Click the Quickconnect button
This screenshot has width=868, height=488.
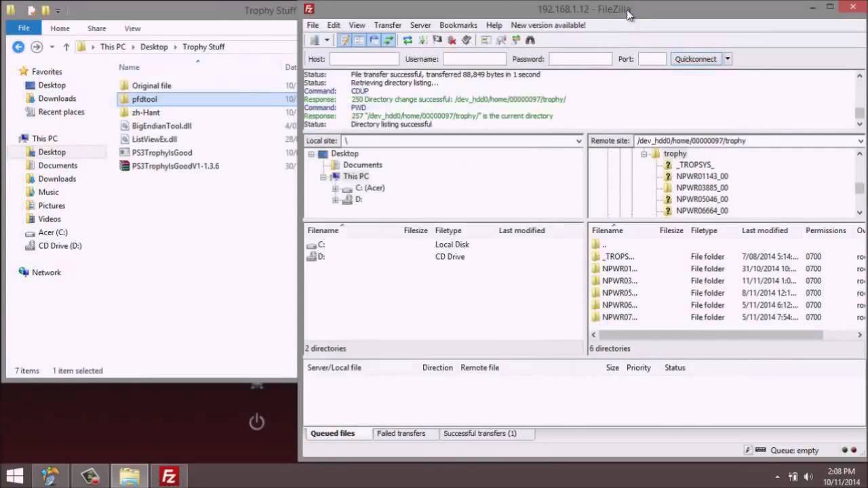point(696,59)
